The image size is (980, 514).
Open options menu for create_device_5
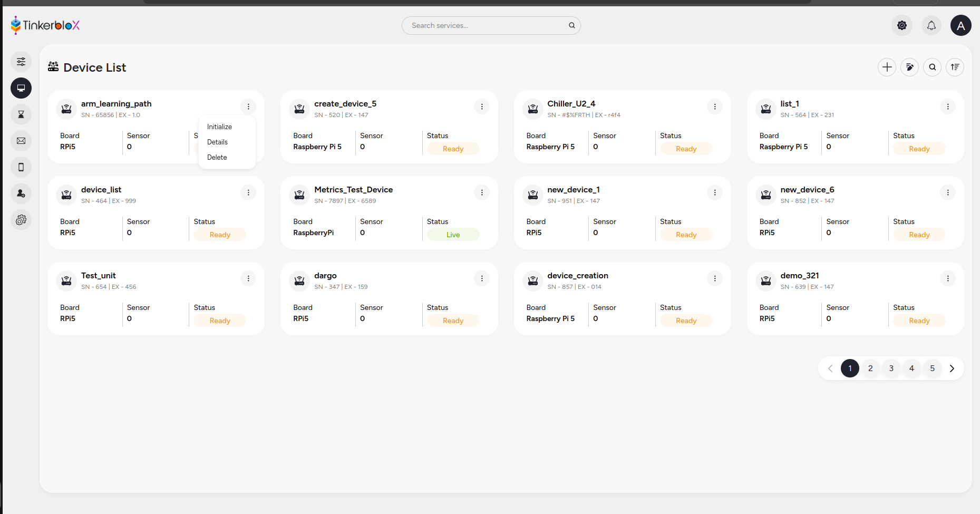(x=482, y=106)
